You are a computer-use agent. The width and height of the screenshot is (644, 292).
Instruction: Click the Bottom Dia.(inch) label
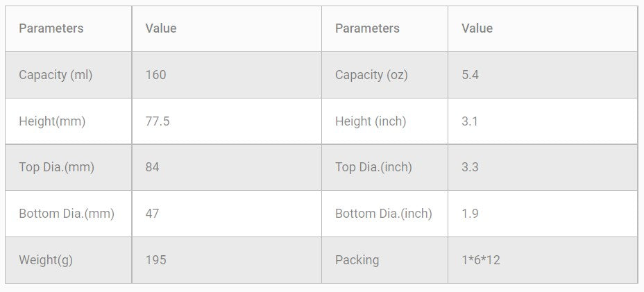click(383, 214)
